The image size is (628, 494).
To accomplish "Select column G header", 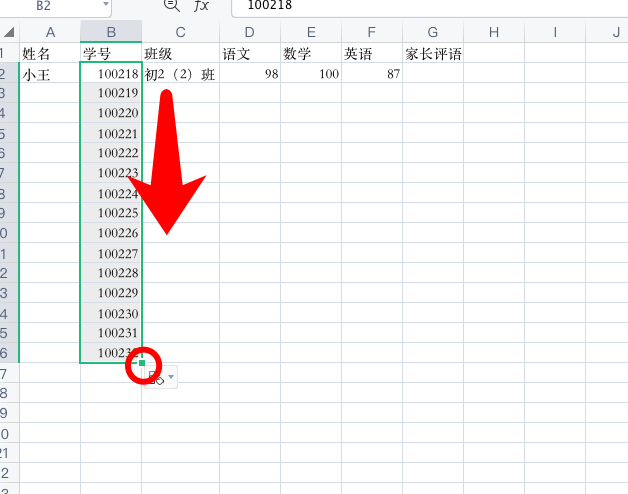I will (433, 32).
